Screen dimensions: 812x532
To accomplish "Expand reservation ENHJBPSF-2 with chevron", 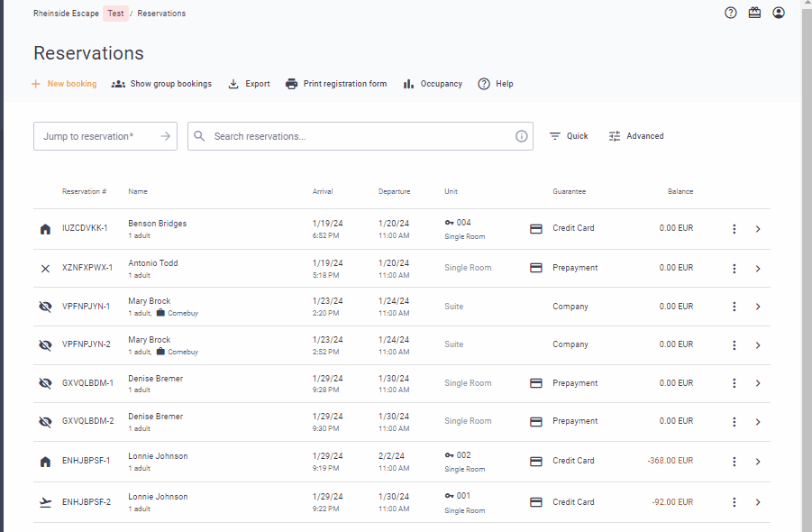I will (758, 502).
